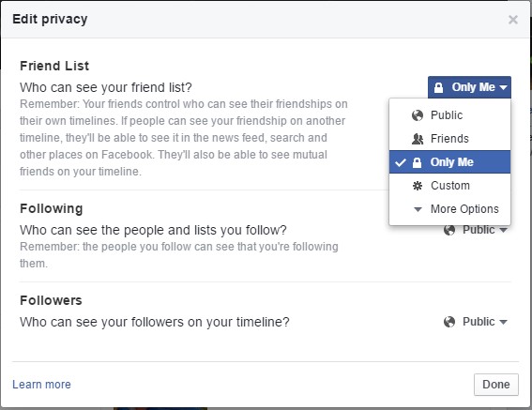Screen dimensions: 532x410
Task: Expand More Options in privacy menu
Action: 449,209
